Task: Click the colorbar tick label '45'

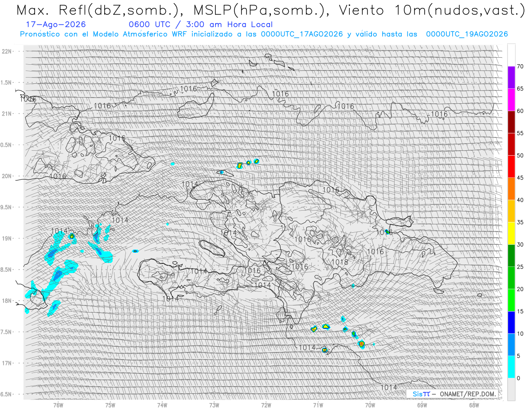Action: click(520, 178)
